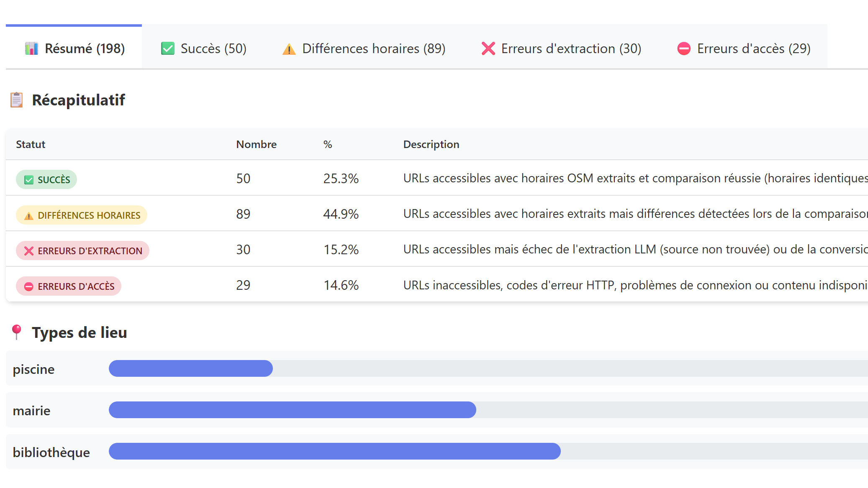The height and width of the screenshot is (488, 868).
Task: Click the ERREURS D'ACCÈS status badge
Action: click(69, 286)
